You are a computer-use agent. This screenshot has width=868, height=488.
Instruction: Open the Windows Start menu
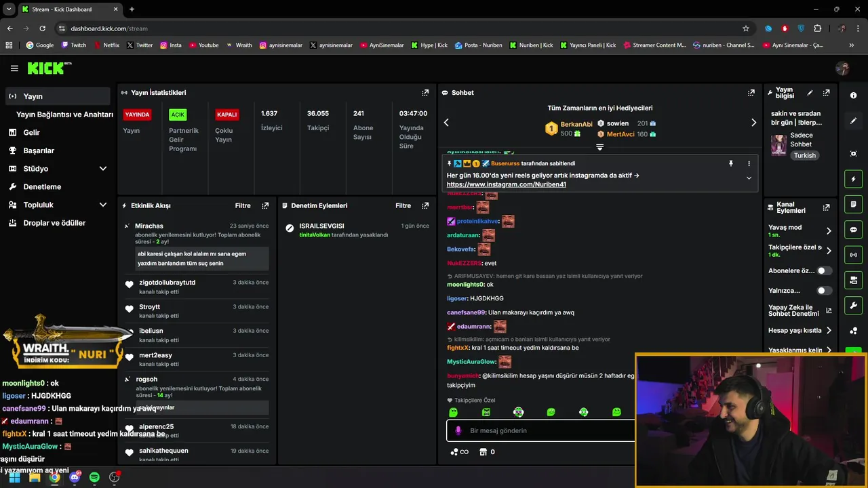(x=14, y=477)
